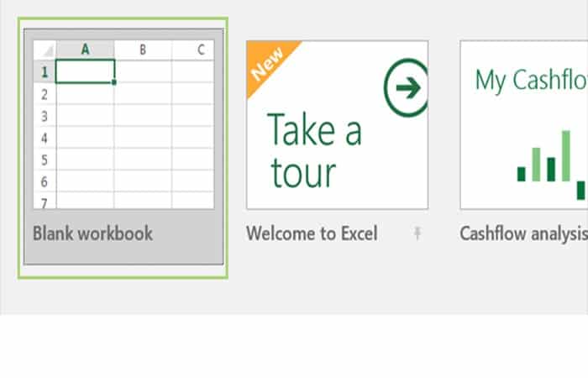
Task: Pin the Welcome to Excel template
Action: 417,234
